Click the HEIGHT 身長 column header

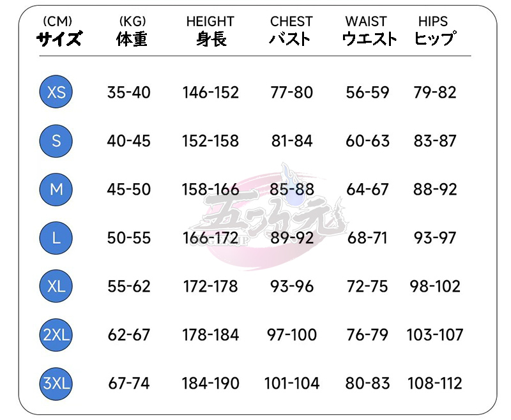210,32
